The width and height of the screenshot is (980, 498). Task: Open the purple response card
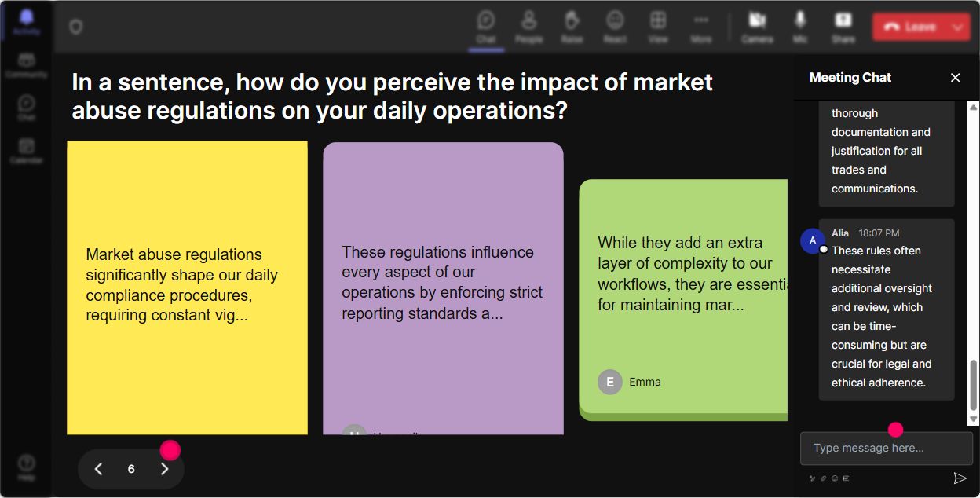pos(443,288)
